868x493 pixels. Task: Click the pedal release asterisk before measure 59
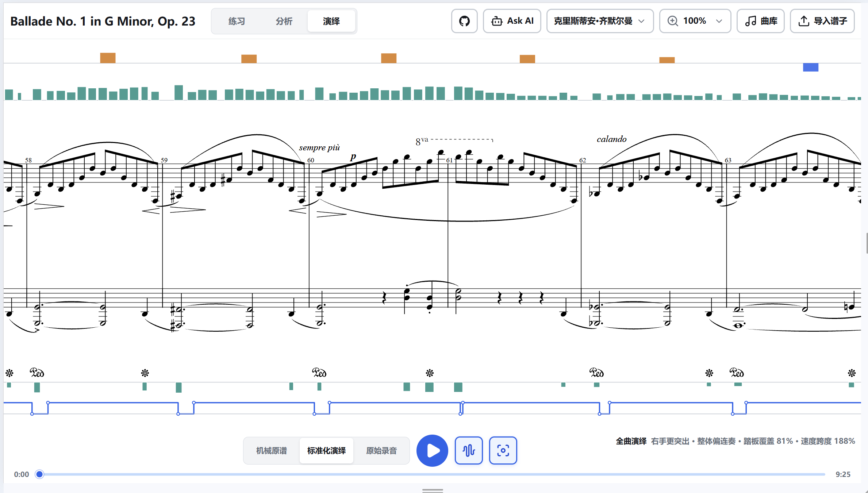[145, 373]
